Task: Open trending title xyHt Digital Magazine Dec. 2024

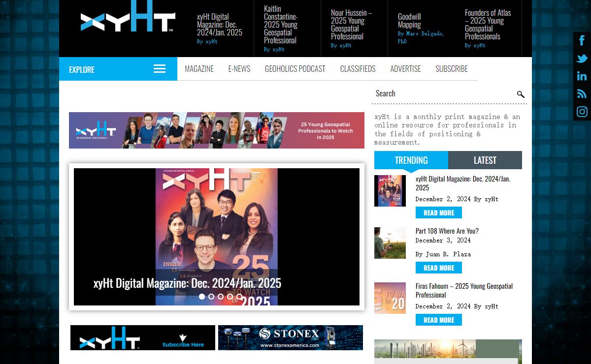Action: 463,183
